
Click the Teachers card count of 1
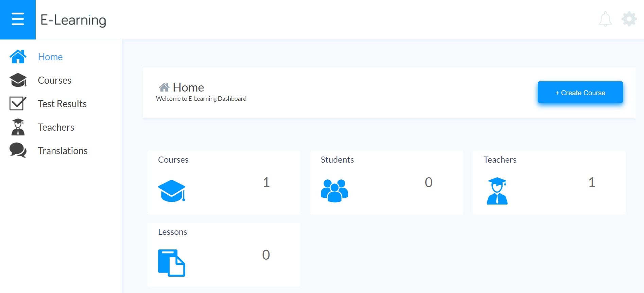point(592,182)
